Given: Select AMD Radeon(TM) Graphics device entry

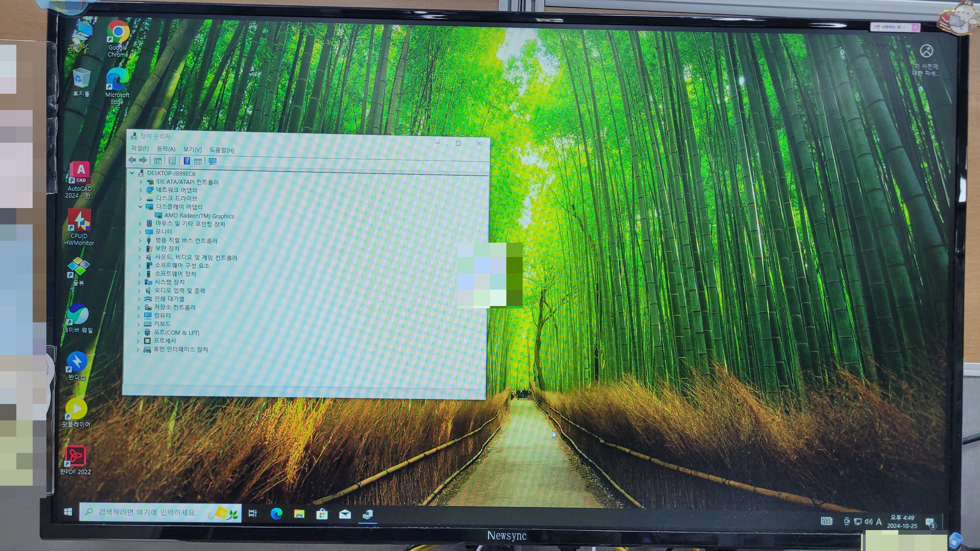Looking at the screenshot, I should coord(199,216).
